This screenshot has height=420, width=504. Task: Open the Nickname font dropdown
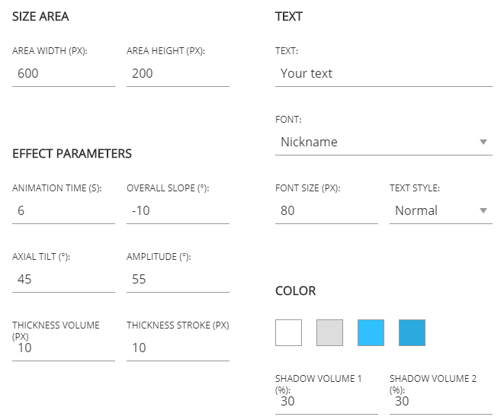(375, 143)
